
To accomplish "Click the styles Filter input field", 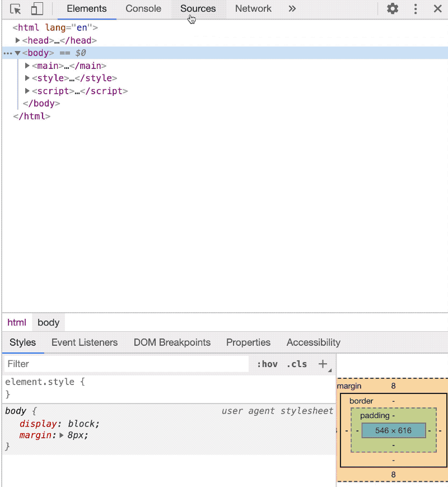I will point(126,364).
